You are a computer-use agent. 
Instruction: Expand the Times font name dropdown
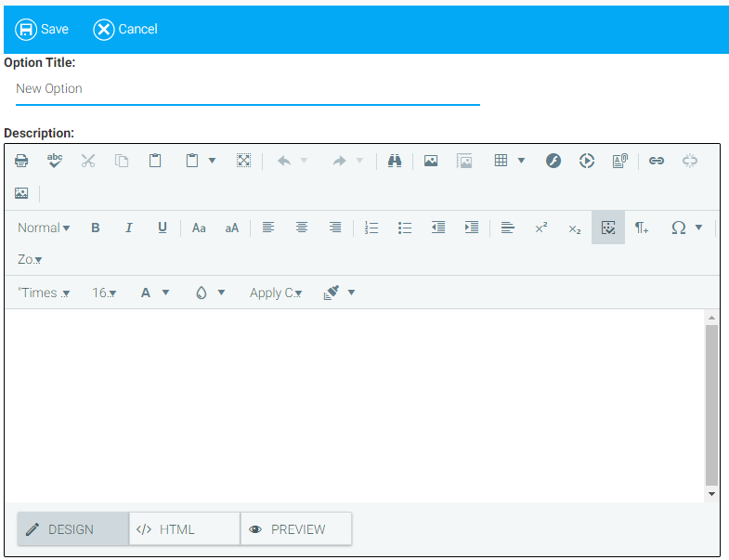click(x=44, y=293)
